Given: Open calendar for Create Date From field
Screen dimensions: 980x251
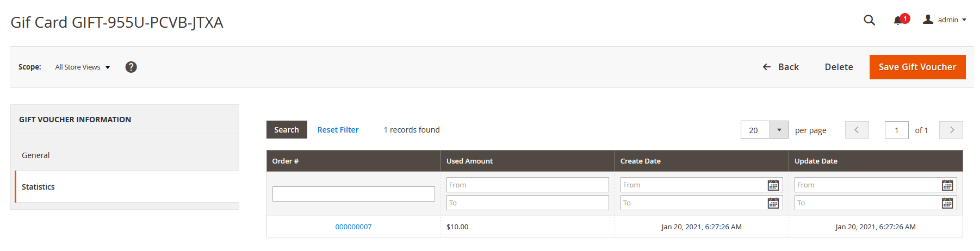Looking at the screenshot, I should pos(773,185).
